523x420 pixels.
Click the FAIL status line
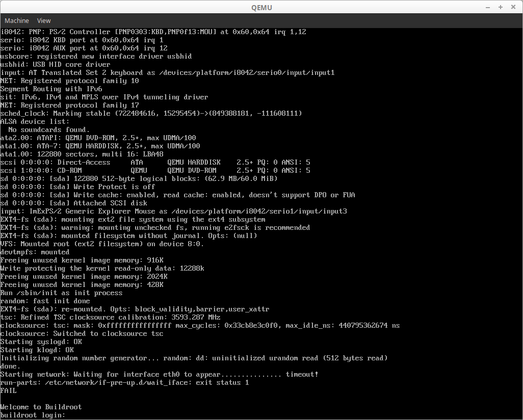coord(8,390)
